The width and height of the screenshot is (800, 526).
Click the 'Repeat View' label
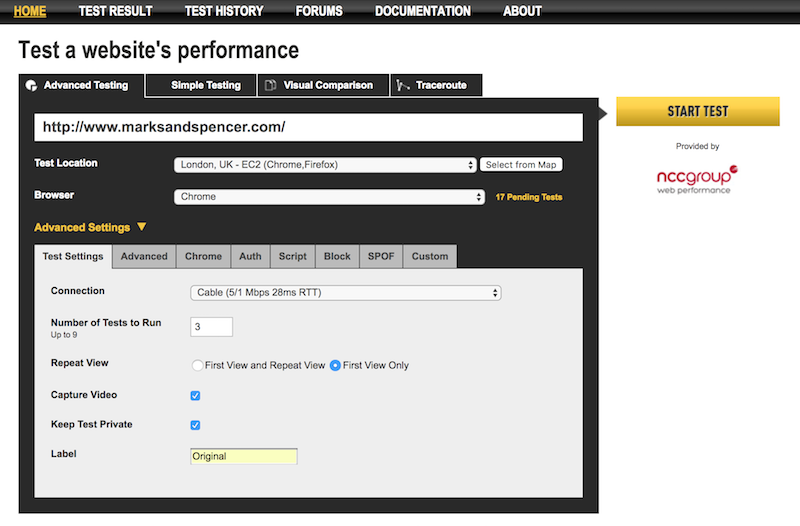point(80,363)
